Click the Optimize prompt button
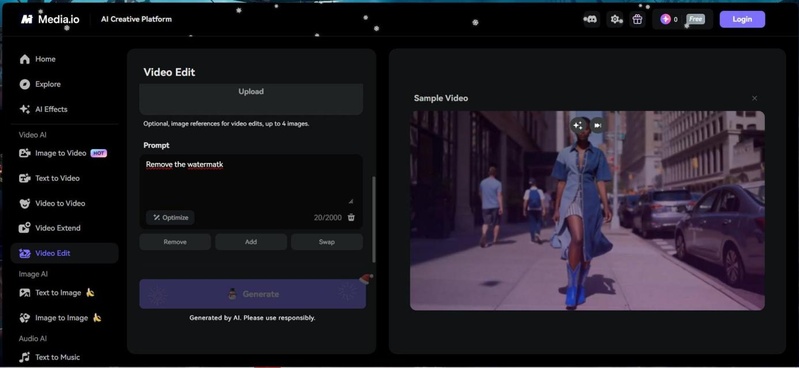 pos(170,218)
